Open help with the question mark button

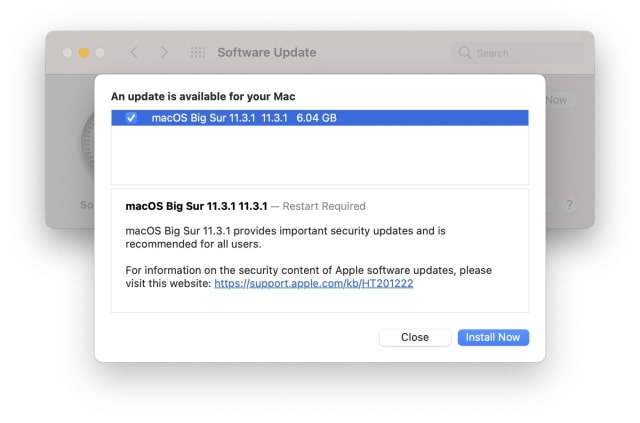tap(569, 204)
